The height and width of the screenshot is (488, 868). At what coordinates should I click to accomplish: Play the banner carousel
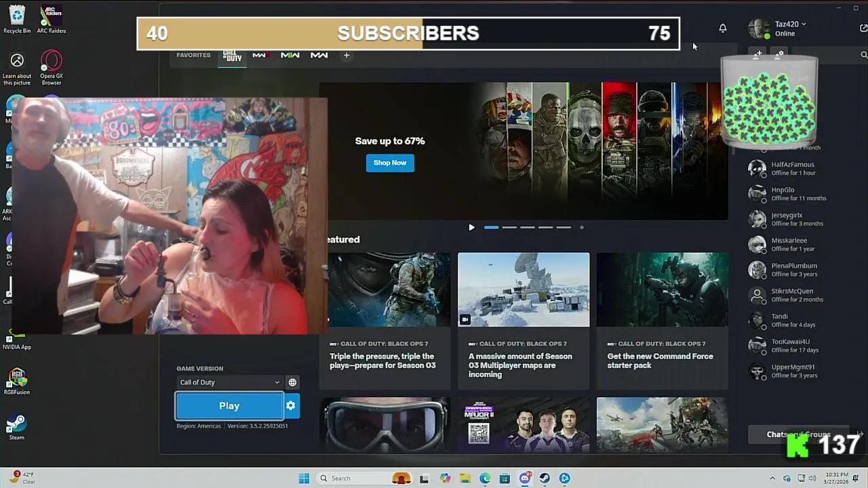pos(472,227)
